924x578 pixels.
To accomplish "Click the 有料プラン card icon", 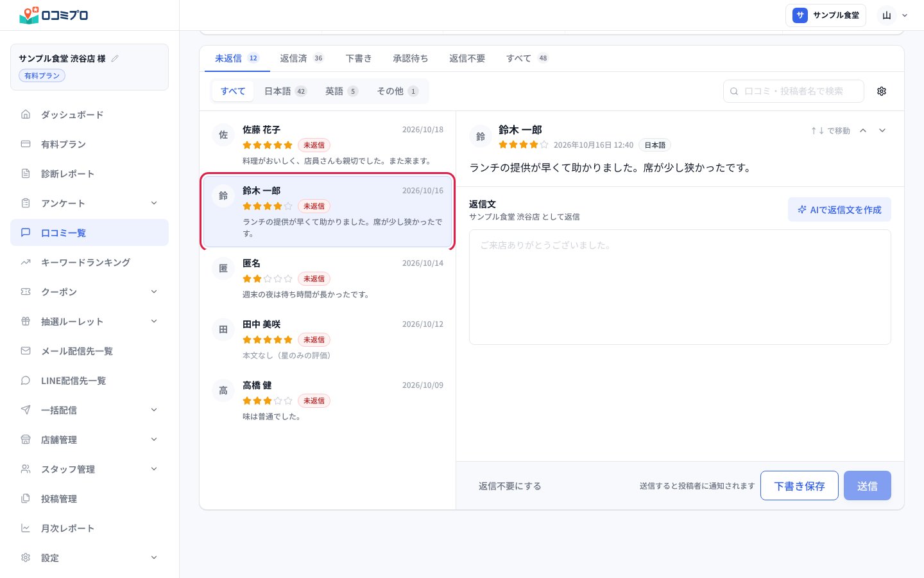I will (26, 144).
